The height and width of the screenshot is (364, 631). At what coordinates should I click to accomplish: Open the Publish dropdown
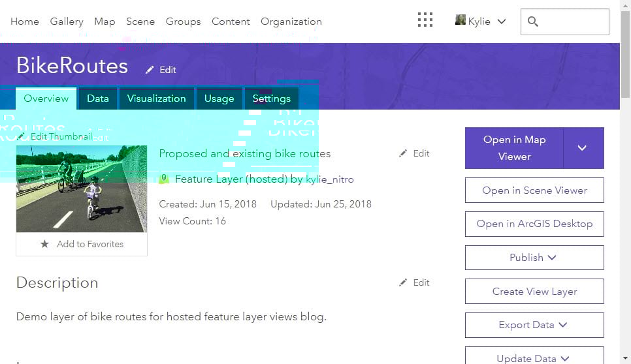534,258
